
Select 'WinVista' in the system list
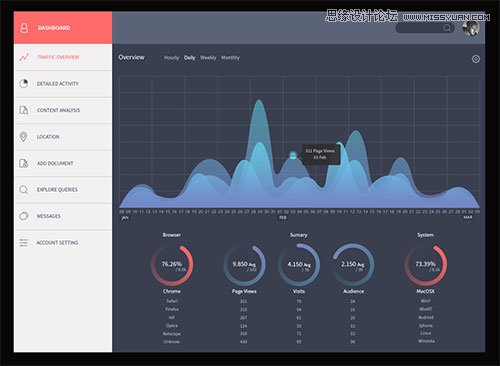point(426,341)
